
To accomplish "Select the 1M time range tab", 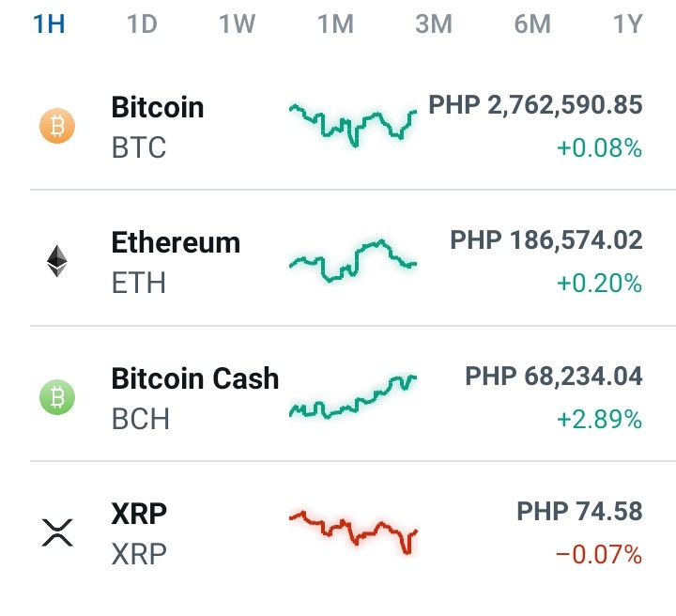I will (x=335, y=23).
